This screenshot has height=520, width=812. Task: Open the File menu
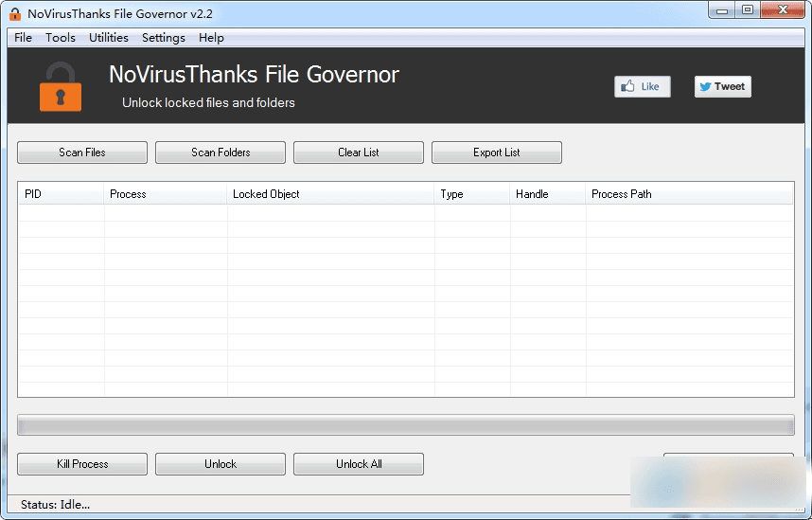point(23,38)
